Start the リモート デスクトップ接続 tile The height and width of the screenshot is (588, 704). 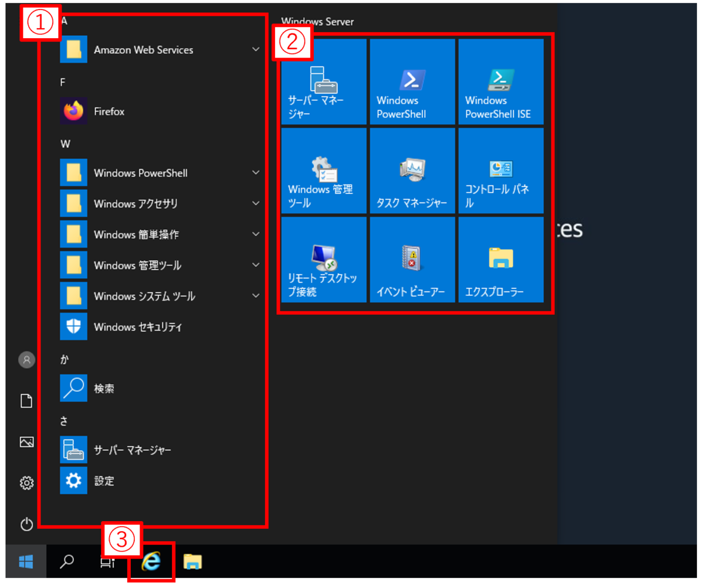[324, 259]
